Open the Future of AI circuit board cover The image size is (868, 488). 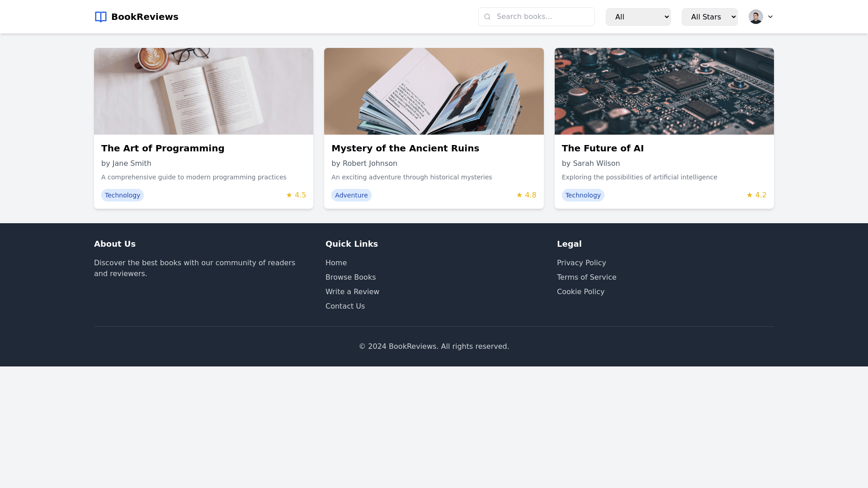(x=664, y=91)
